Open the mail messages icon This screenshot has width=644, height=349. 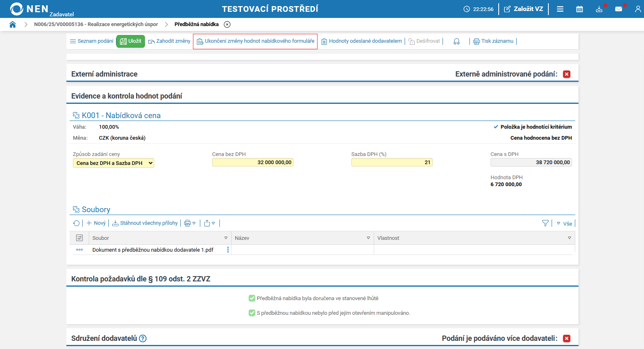pyautogui.click(x=618, y=9)
